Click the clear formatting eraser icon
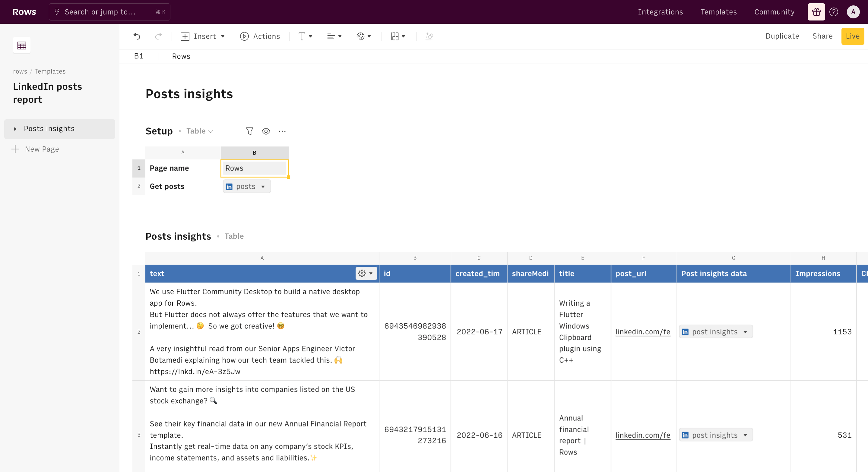The image size is (868, 472). (x=429, y=36)
